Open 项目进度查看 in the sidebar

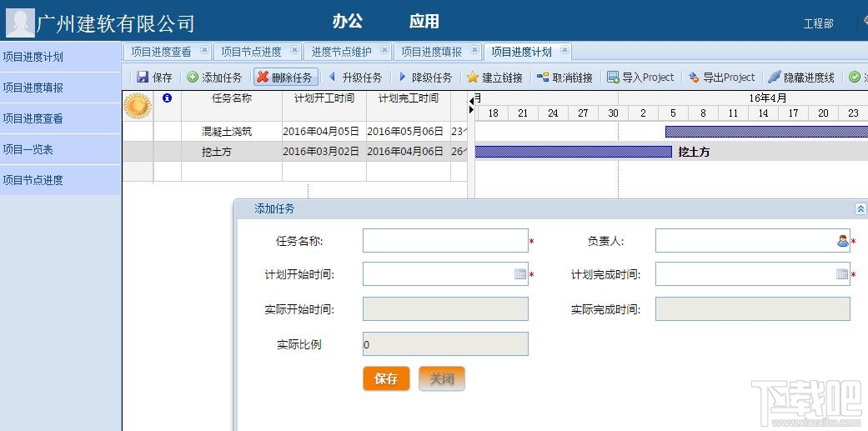[x=60, y=118]
